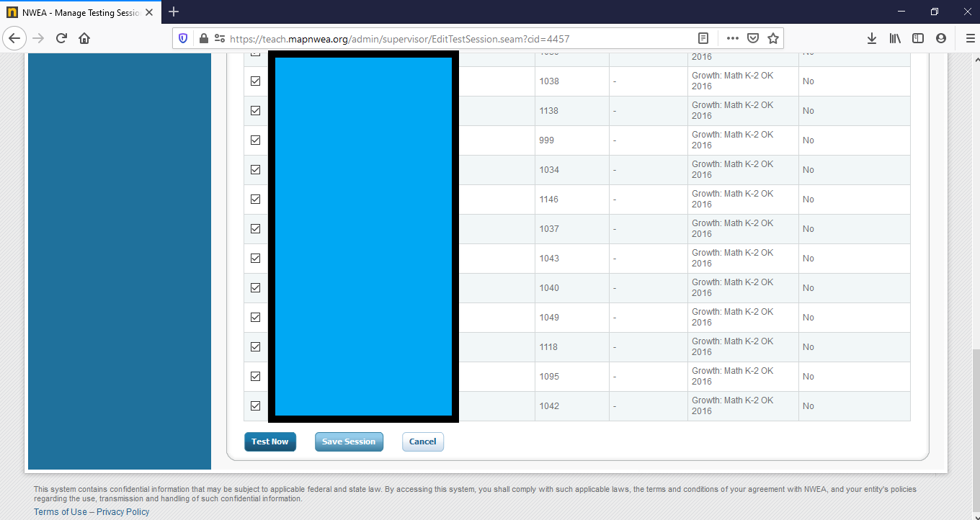Open the Library panel
Viewport: 980px width, 520px height.
(x=895, y=38)
